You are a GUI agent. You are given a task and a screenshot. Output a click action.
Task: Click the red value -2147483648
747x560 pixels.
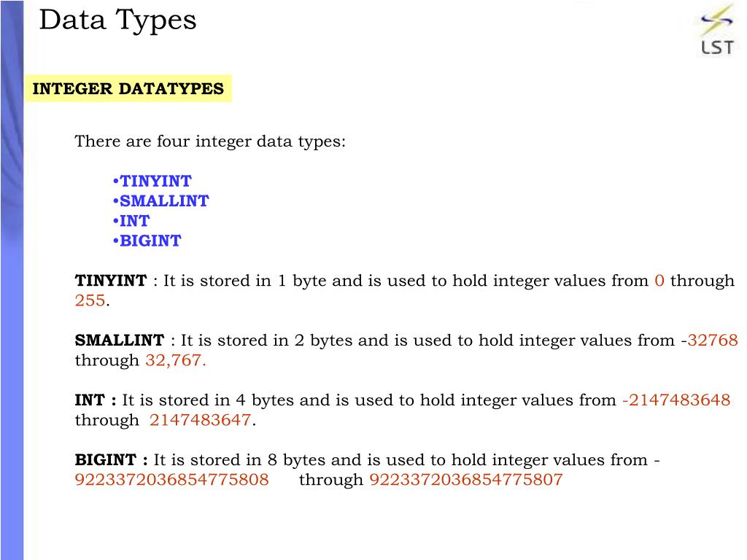[676, 400]
